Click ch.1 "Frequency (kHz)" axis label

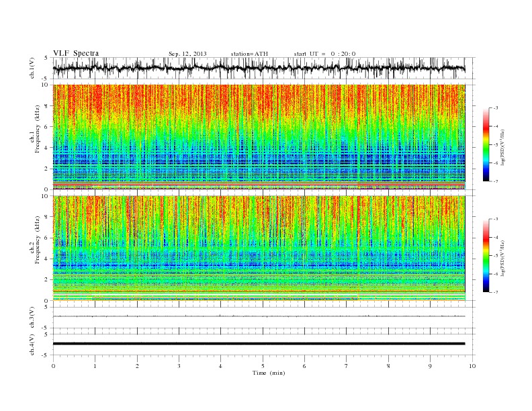38,128
